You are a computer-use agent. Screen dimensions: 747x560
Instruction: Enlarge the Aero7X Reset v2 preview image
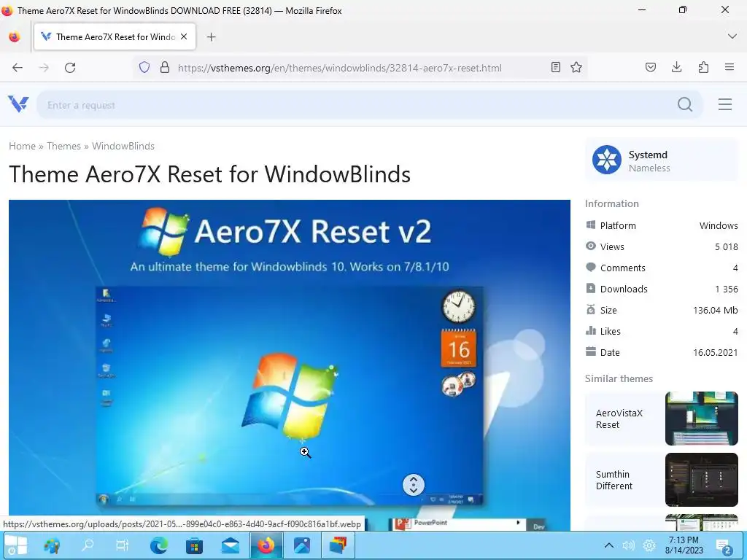(289, 365)
